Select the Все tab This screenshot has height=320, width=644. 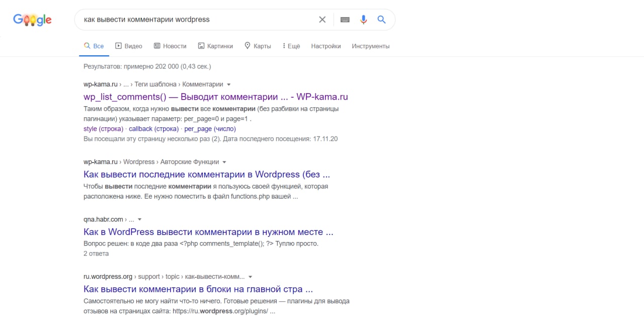94,46
